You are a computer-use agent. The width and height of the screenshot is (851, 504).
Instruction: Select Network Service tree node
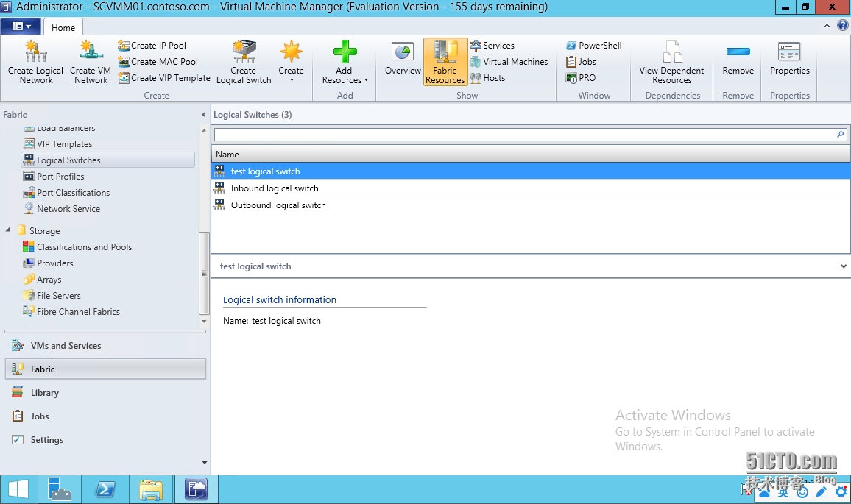[x=62, y=209]
